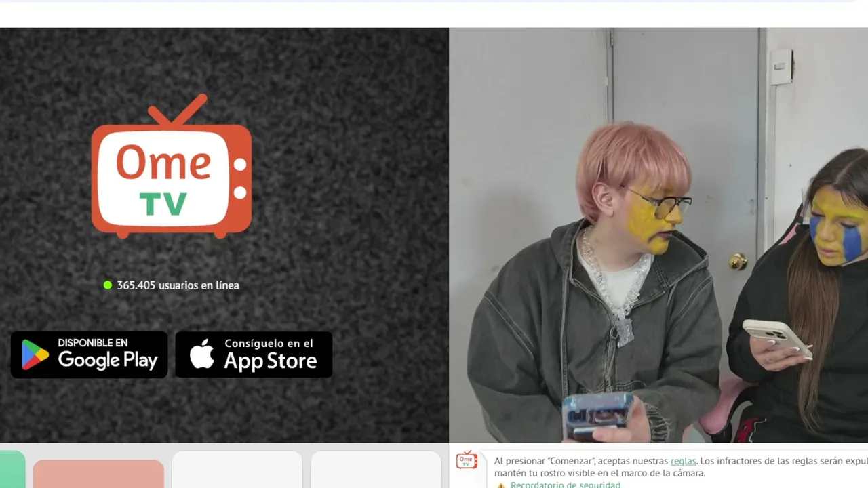The height and width of the screenshot is (488, 868).
Task: Click the "mantén tu rostro visible" message line
Action: (x=599, y=473)
